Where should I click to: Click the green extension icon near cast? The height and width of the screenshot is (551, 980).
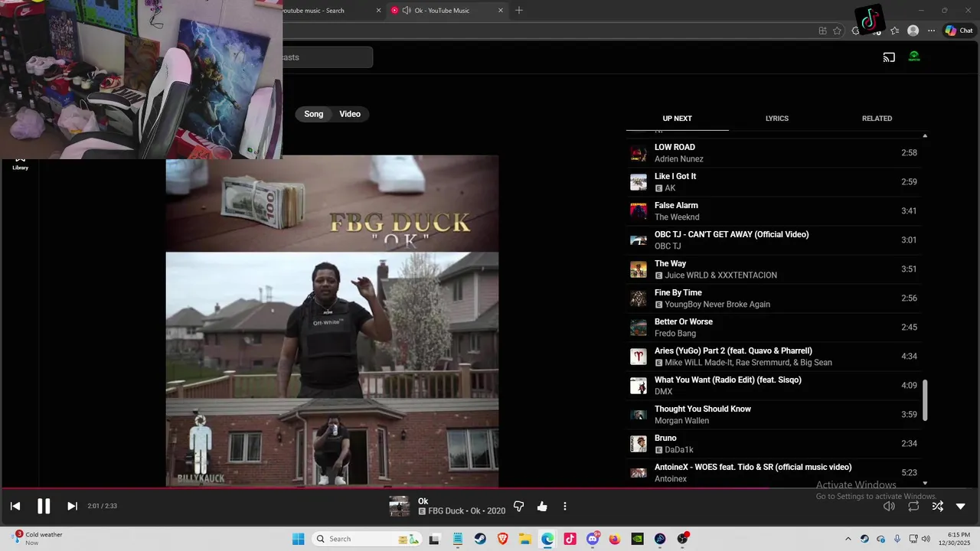pos(914,57)
